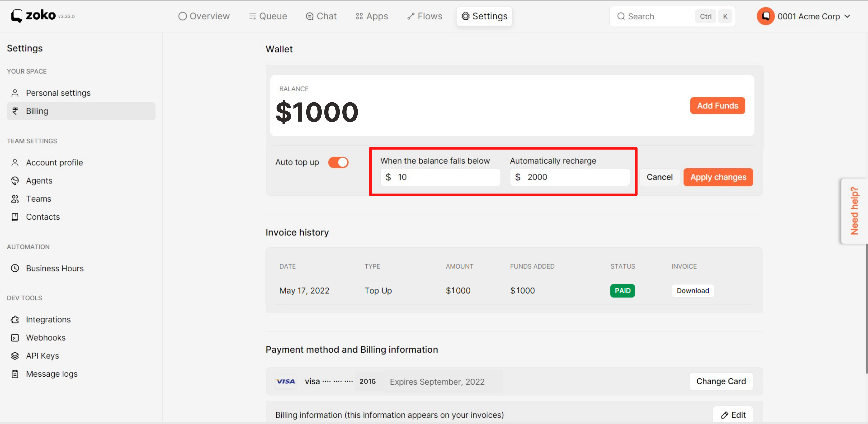The height and width of the screenshot is (424, 868).
Task: Click the Integrations puzzle icon
Action: click(x=15, y=319)
